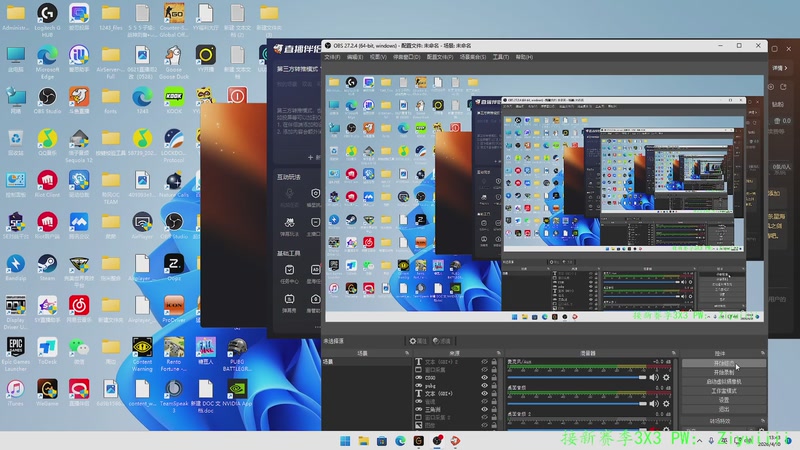Image resolution: width=800 pixels, height=450 pixels.
Task: Click the Windows Start button on taskbar
Action: [x=345, y=440]
